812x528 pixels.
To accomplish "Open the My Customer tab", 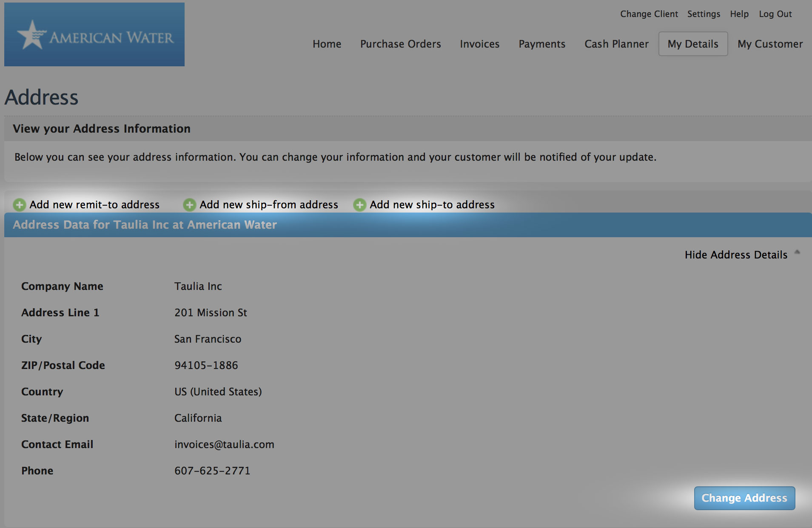I will click(x=770, y=44).
